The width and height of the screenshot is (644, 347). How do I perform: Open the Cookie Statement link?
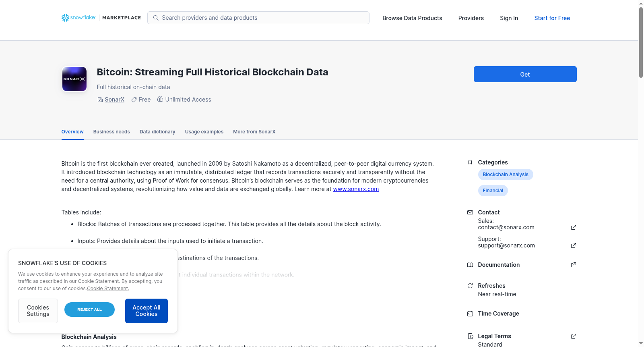(x=108, y=289)
